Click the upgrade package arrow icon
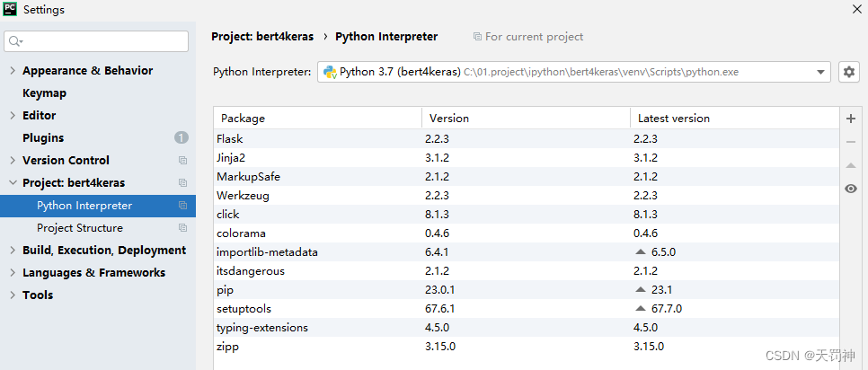 [851, 165]
